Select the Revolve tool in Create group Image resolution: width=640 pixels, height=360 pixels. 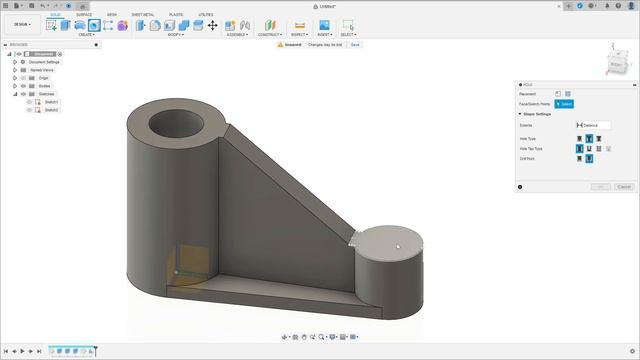pos(80,25)
